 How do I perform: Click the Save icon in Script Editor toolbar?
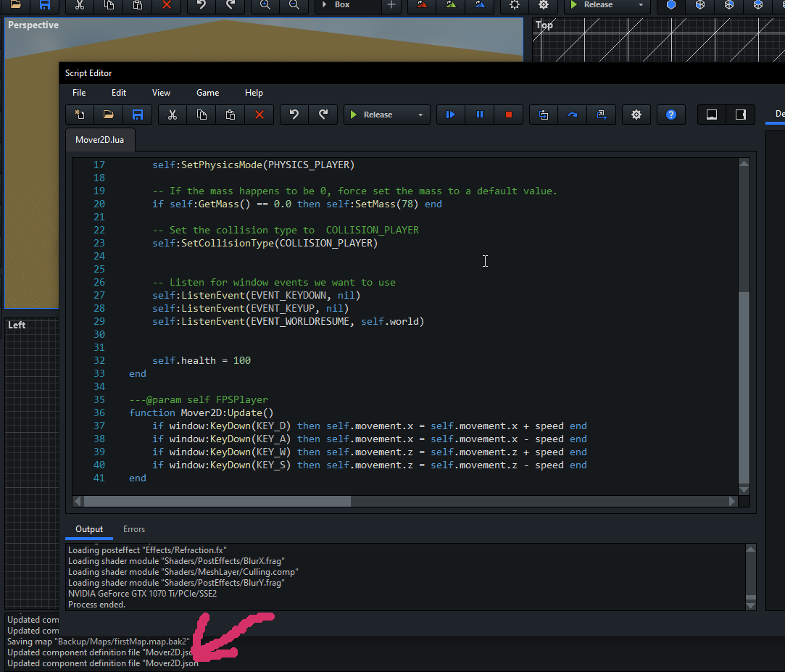coord(137,115)
